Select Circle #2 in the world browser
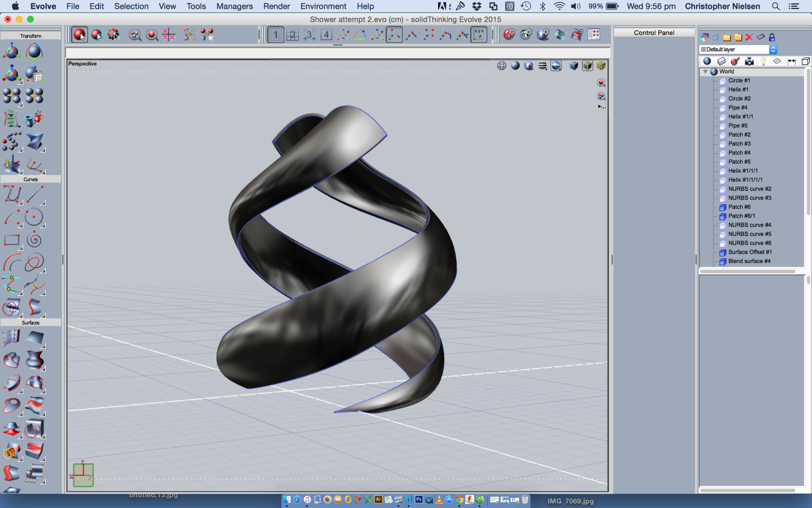The height and width of the screenshot is (508, 812). 739,98
